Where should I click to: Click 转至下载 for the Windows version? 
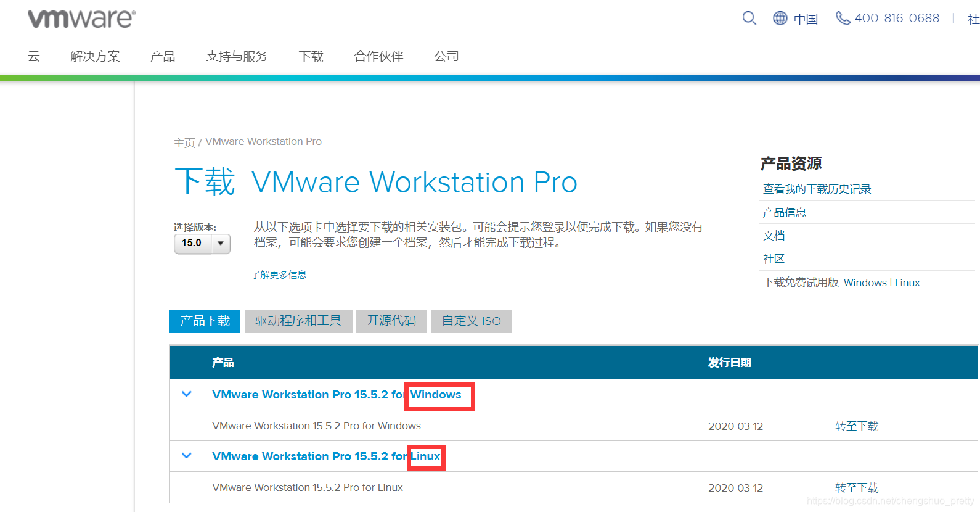(857, 426)
